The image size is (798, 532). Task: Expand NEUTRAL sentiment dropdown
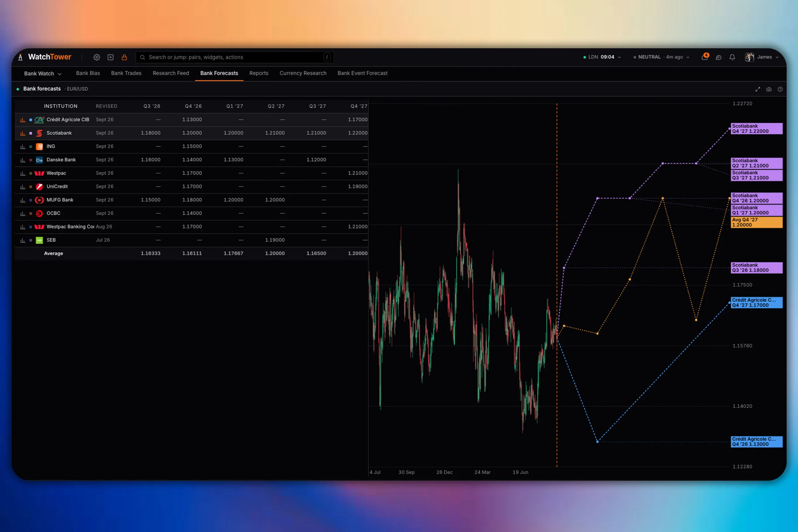(661, 57)
